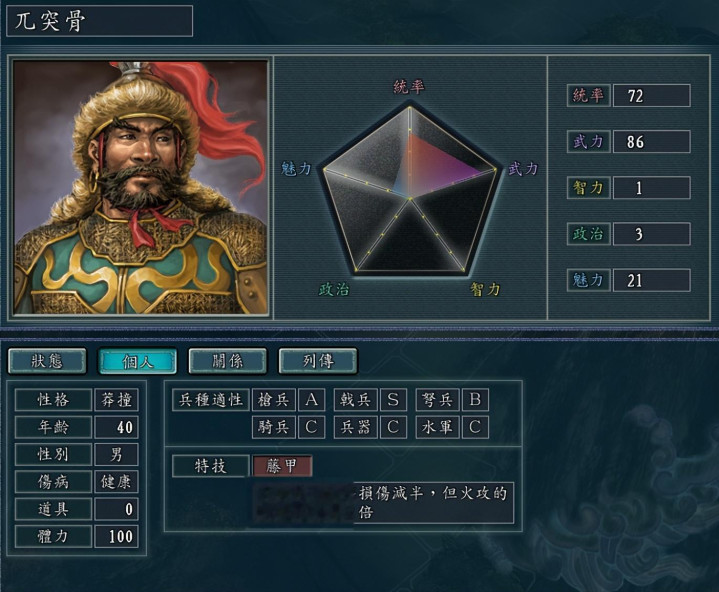Click the character portrait of 兀突骨
The image size is (719, 592).
point(140,187)
